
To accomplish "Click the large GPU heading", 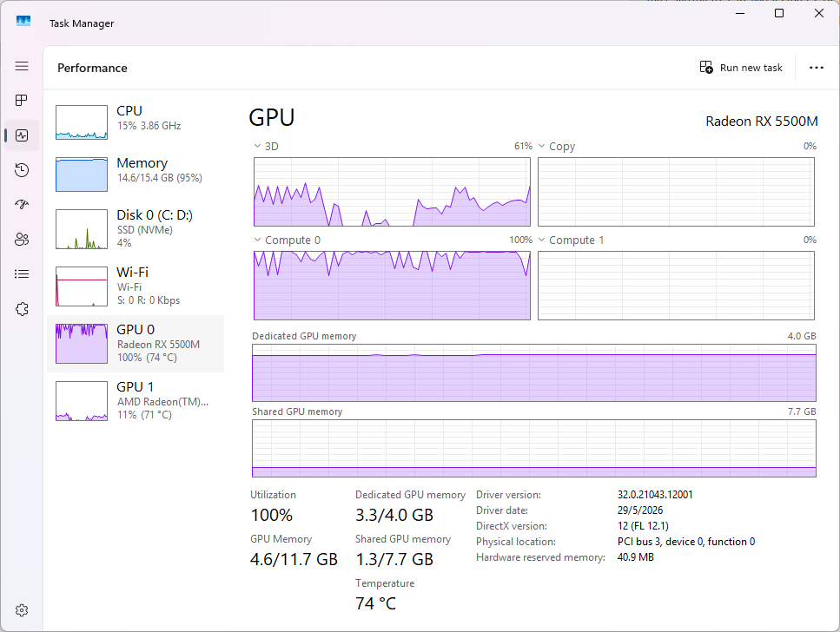I will coord(272,117).
